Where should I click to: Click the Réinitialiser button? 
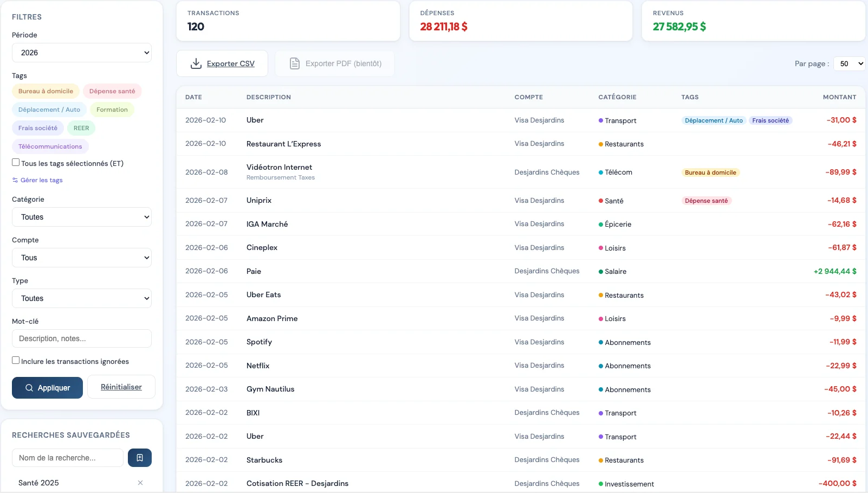(x=121, y=387)
